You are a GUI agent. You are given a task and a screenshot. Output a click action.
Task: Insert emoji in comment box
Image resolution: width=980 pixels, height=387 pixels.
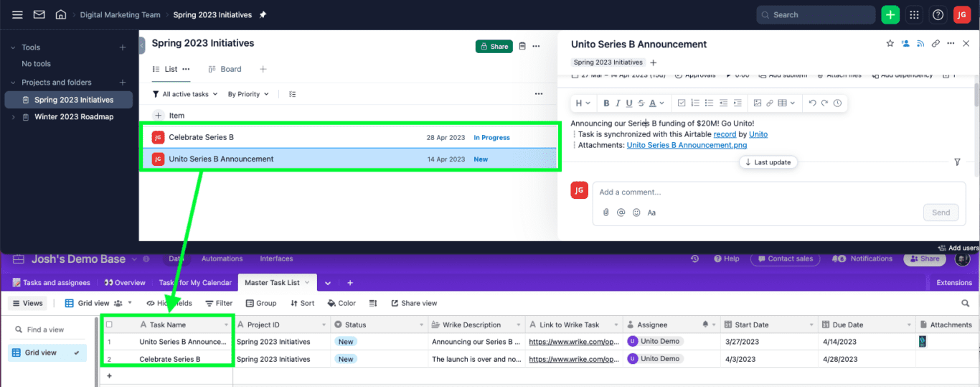click(x=636, y=213)
